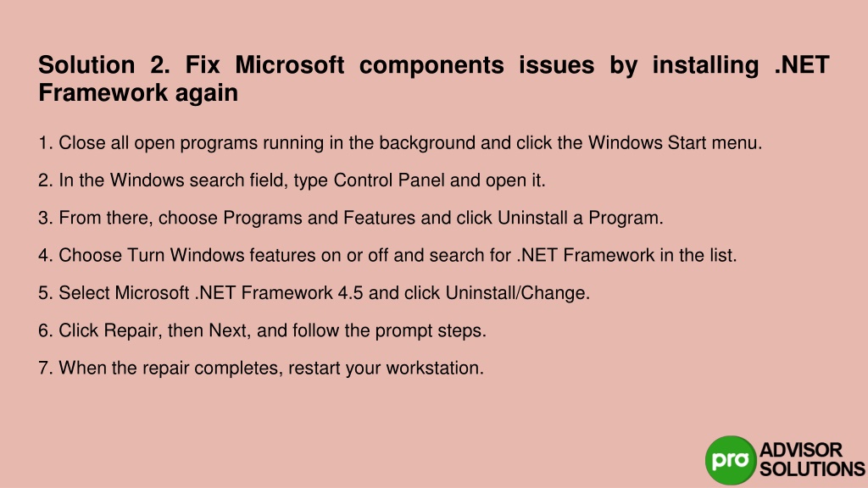Click the ADVISOR SOLUTIONS brand text
Screen dimensions: 868x488
[812, 459]
